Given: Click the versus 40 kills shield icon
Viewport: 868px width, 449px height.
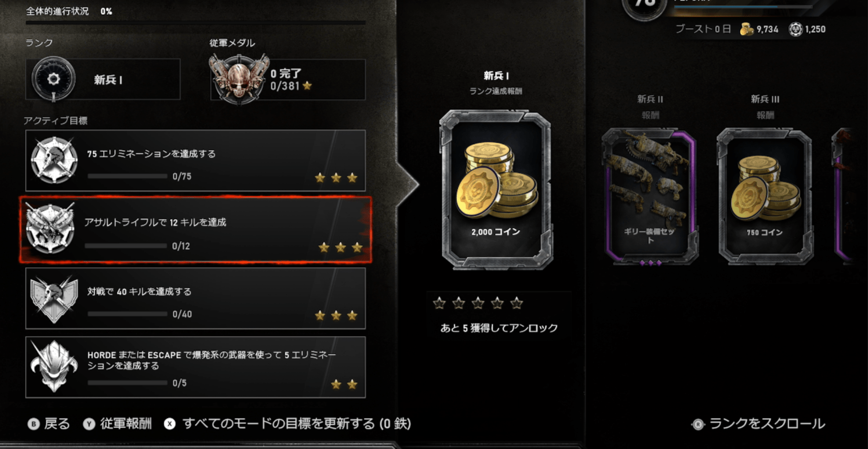Looking at the screenshot, I should (x=54, y=299).
